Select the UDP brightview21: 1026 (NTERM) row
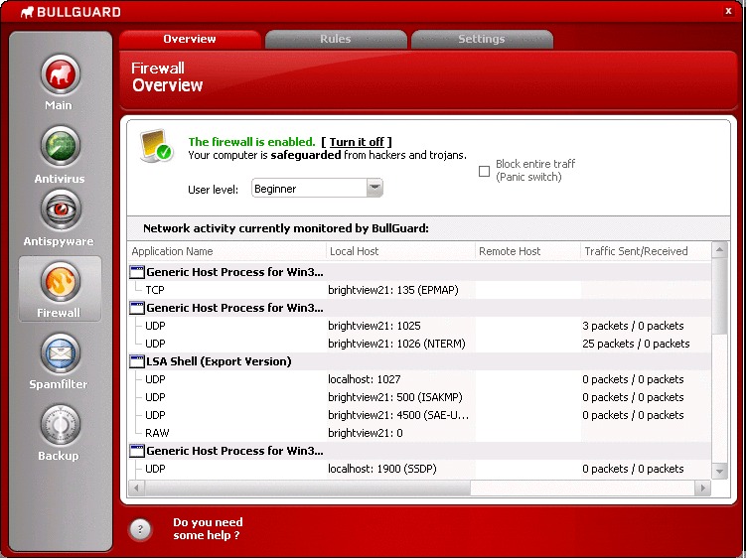 420,344
